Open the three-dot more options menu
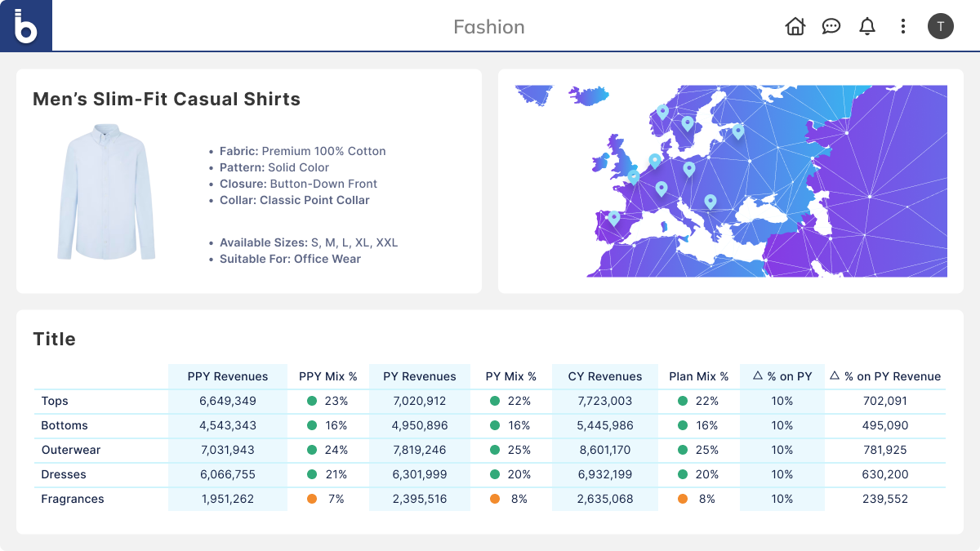The image size is (980, 551). tap(902, 26)
